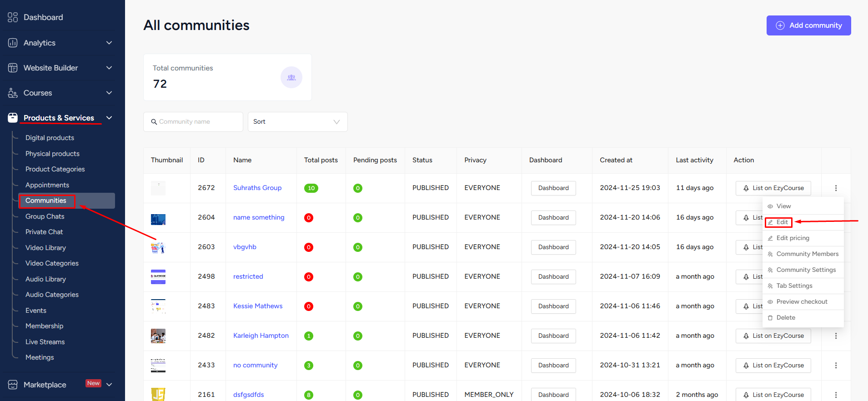Open Private Chat in sidebar

pyautogui.click(x=44, y=232)
